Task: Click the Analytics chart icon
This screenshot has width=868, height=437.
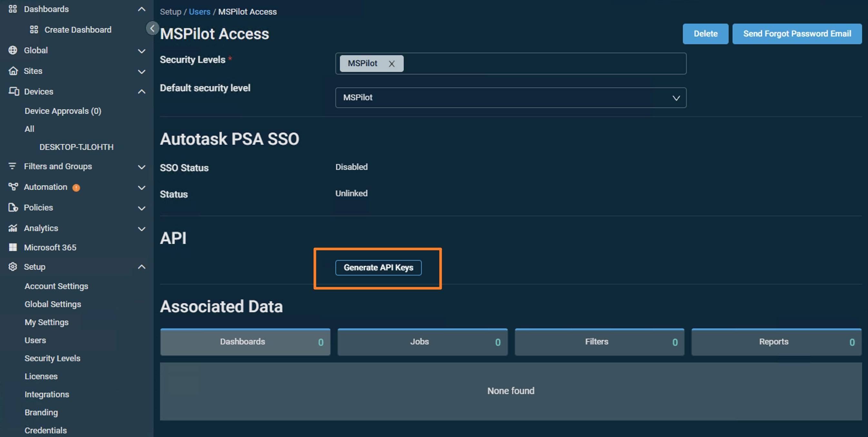Action: 13,228
